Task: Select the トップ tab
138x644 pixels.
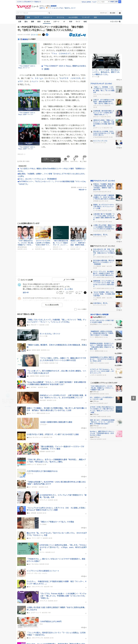Action: coord(20,17)
